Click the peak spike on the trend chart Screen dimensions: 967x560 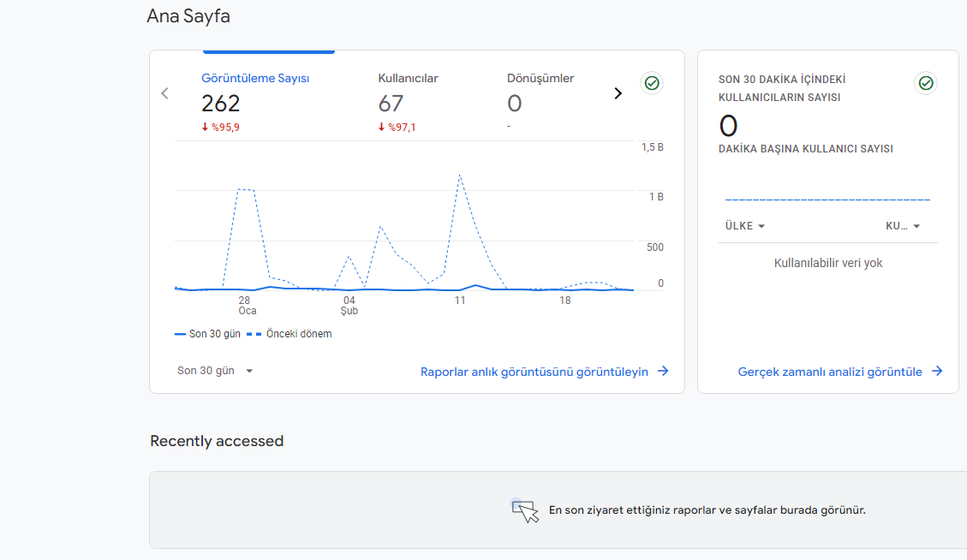461,176
